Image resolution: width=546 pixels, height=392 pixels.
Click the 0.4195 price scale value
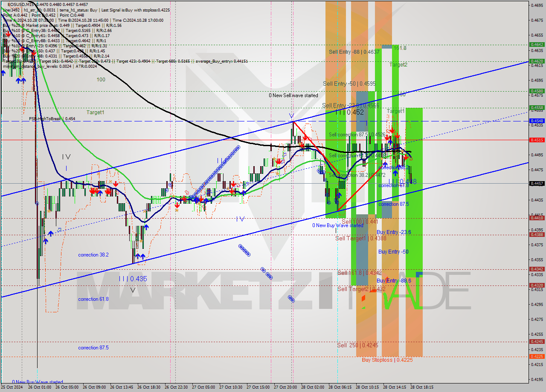(537, 379)
